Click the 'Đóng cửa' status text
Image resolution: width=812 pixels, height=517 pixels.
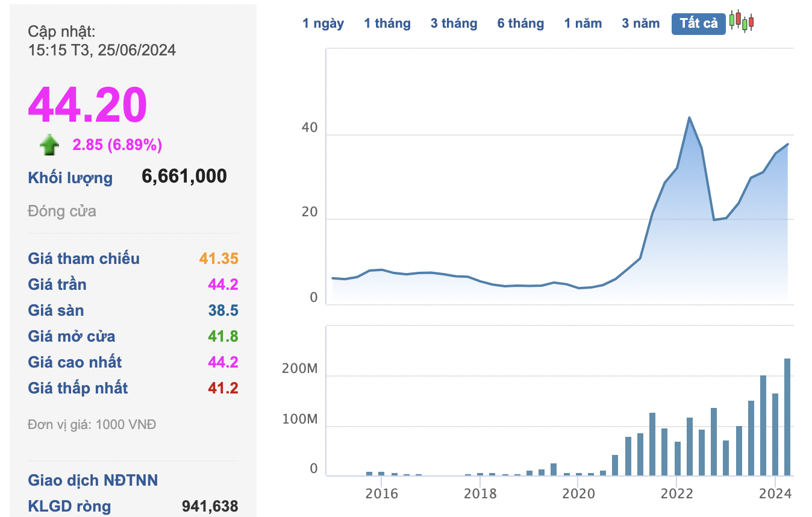coord(62,211)
